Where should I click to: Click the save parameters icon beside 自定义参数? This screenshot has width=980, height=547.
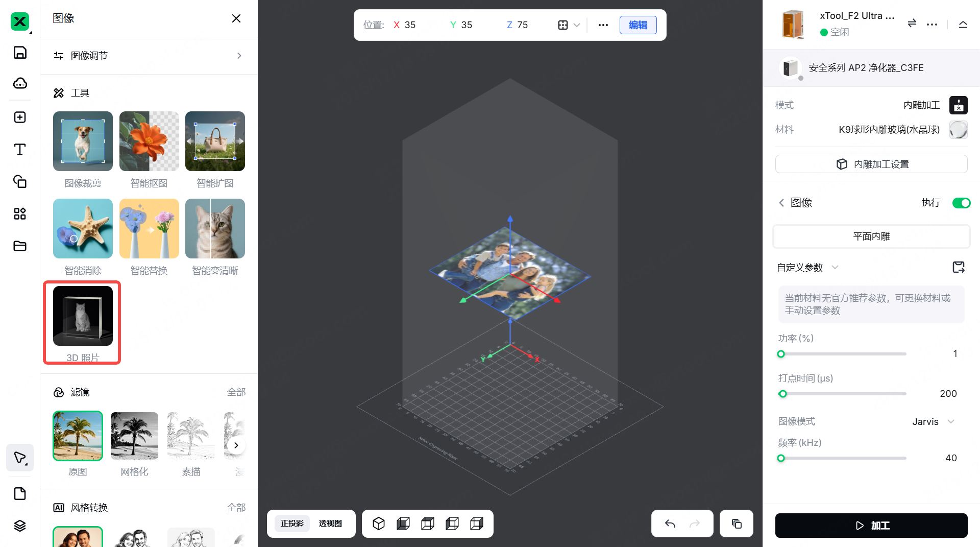[x=958, y=267]
